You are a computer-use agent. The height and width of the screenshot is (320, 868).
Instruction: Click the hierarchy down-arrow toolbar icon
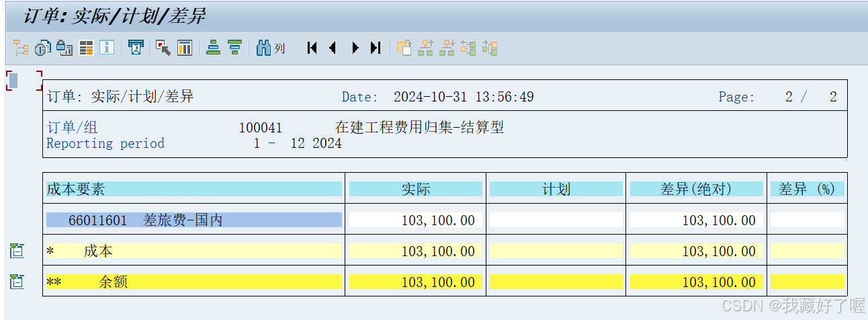(447, 48)
